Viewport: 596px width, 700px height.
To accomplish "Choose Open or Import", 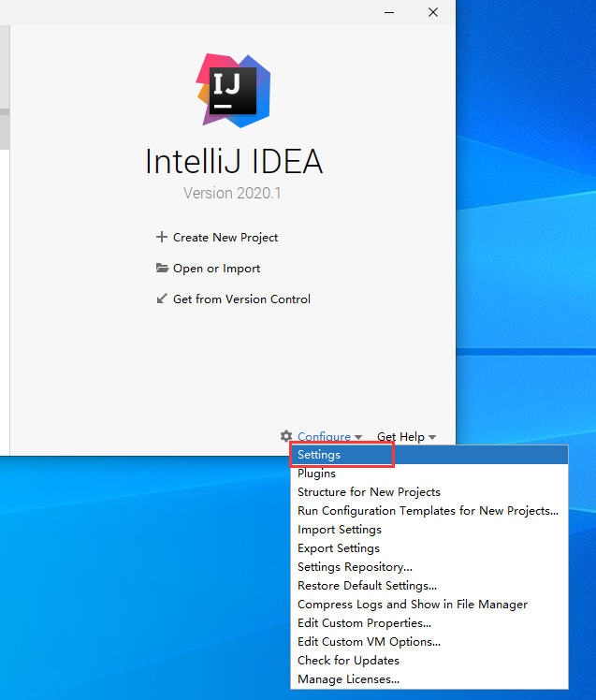I will [x=216, y=269].
